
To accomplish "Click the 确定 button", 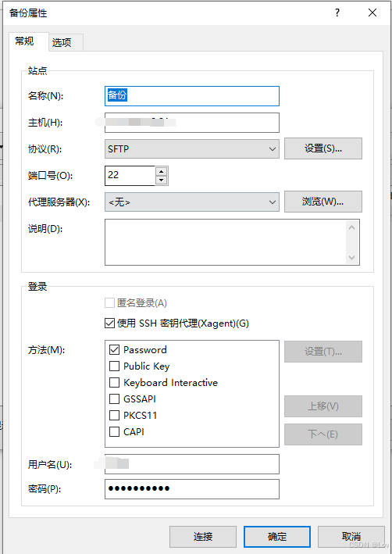I will pos(277,536).
